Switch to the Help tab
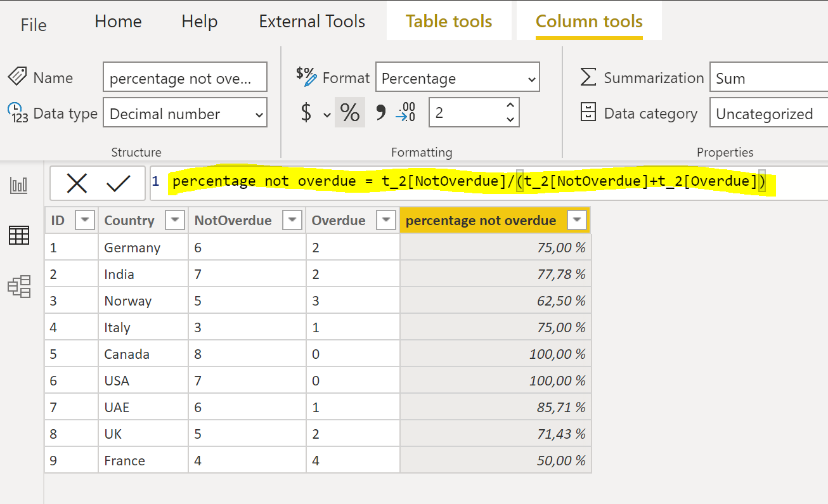 (x=200, y=22)
